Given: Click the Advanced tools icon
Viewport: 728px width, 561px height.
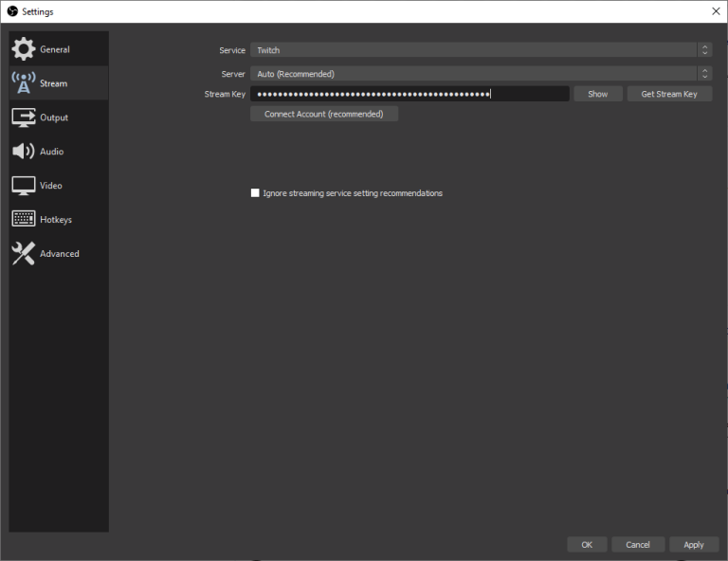Looking at the screenshot, I should point(23,253).
